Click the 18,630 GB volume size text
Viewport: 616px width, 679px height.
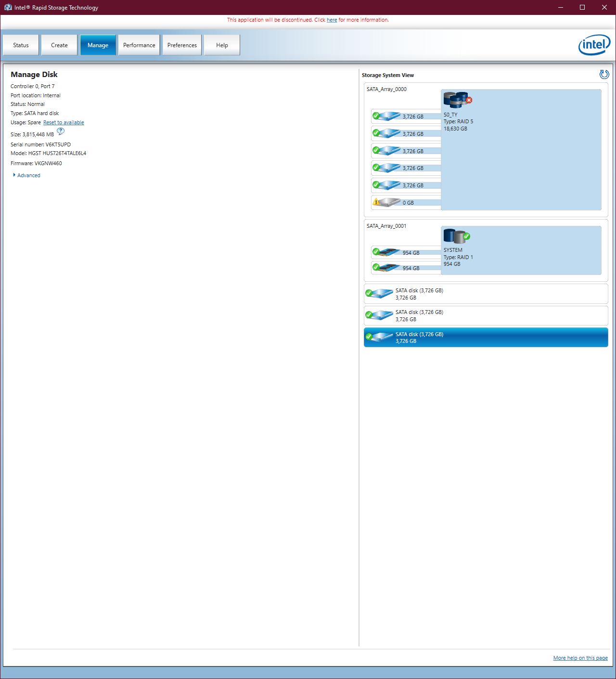click(x=455, y=129)
